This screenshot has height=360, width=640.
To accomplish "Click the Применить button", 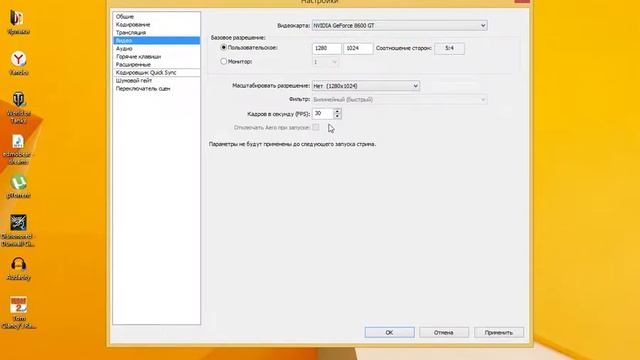I will click(x=498, y=332).
